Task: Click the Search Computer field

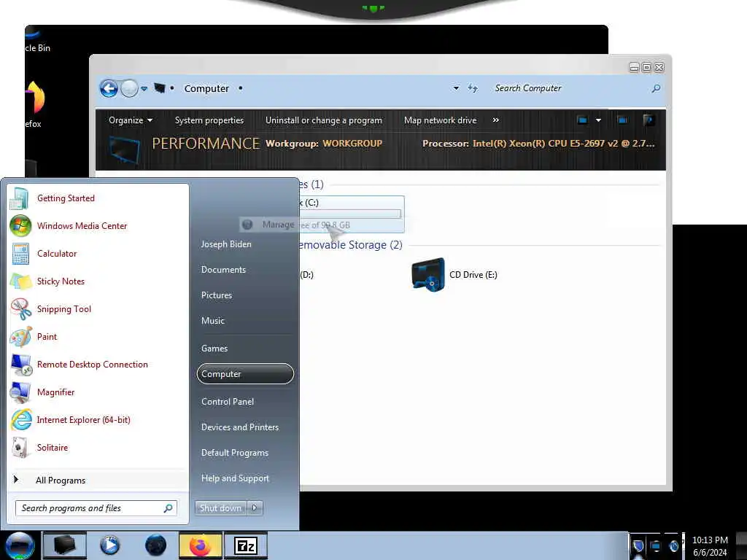Action: (572, 88)
